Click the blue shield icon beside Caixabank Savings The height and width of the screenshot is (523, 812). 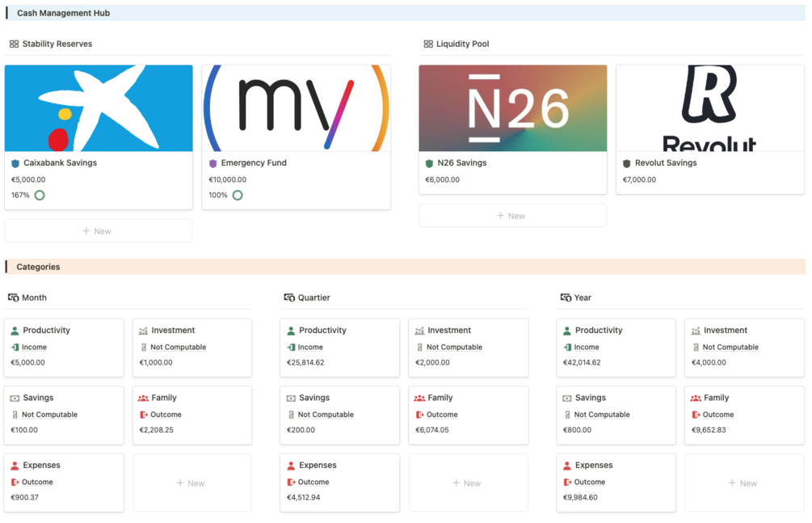click(15, 163)
